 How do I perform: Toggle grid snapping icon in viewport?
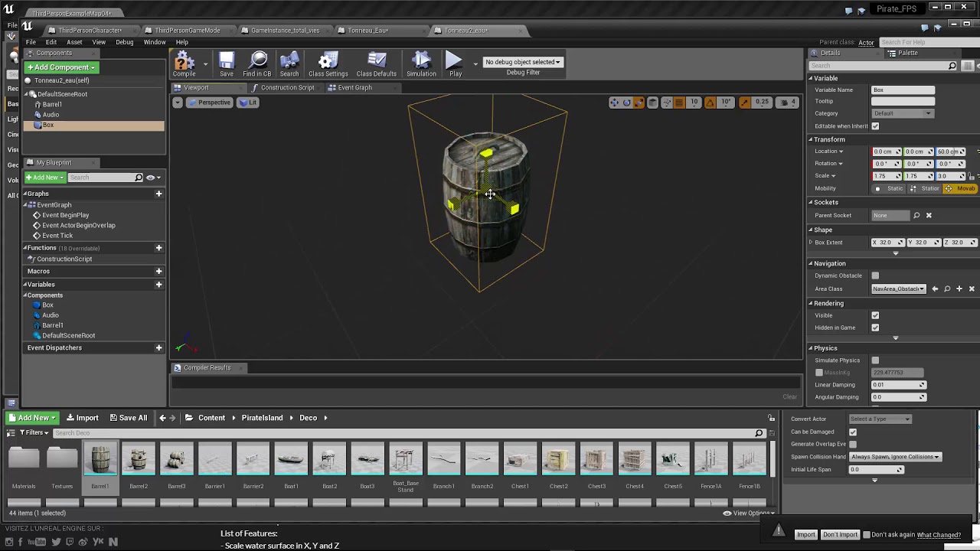point(679,103)
